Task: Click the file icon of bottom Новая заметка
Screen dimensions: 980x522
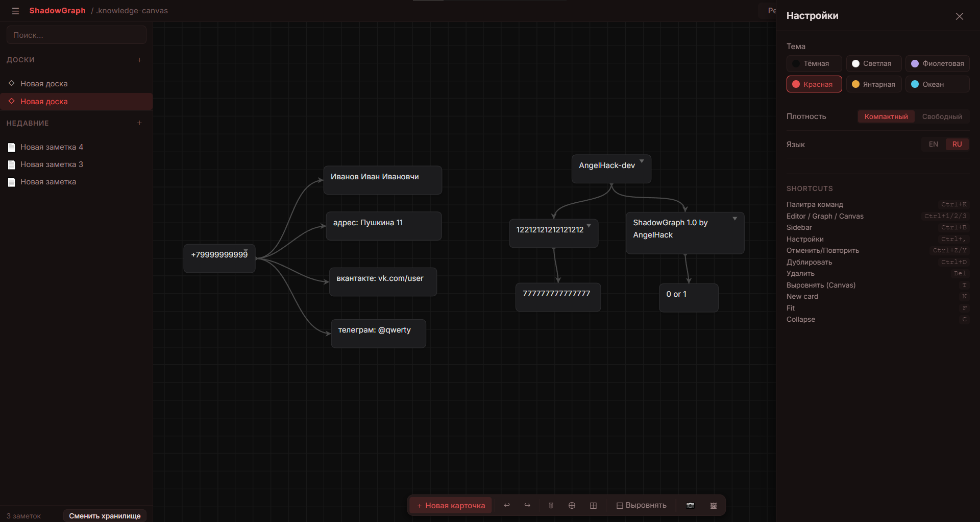Action: [12, 182]
